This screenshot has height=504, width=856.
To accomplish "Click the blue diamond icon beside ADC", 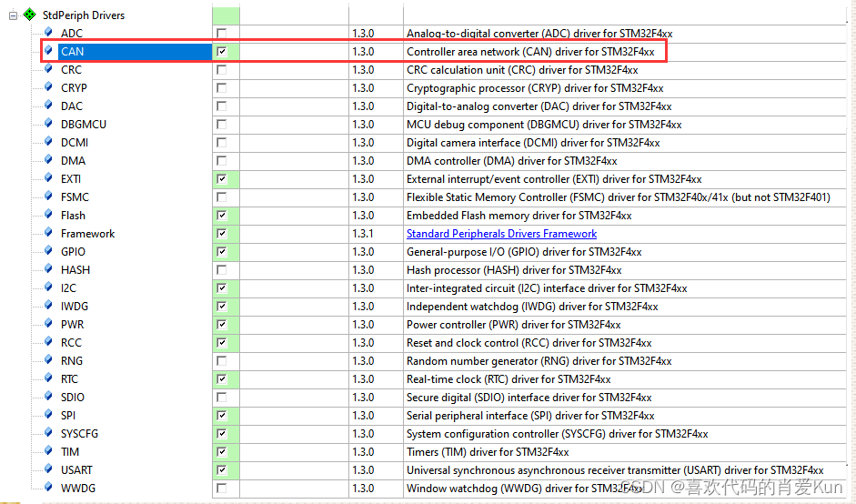I will tap(49, 33).
